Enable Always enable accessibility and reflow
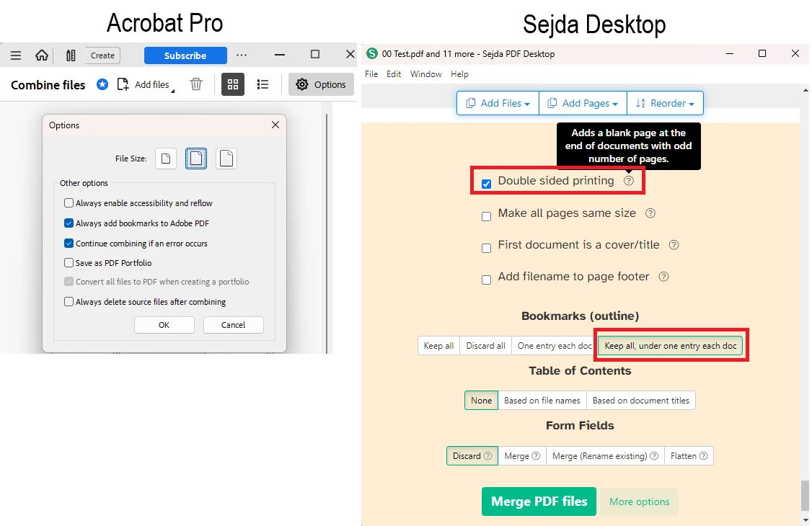 (69, 202)
